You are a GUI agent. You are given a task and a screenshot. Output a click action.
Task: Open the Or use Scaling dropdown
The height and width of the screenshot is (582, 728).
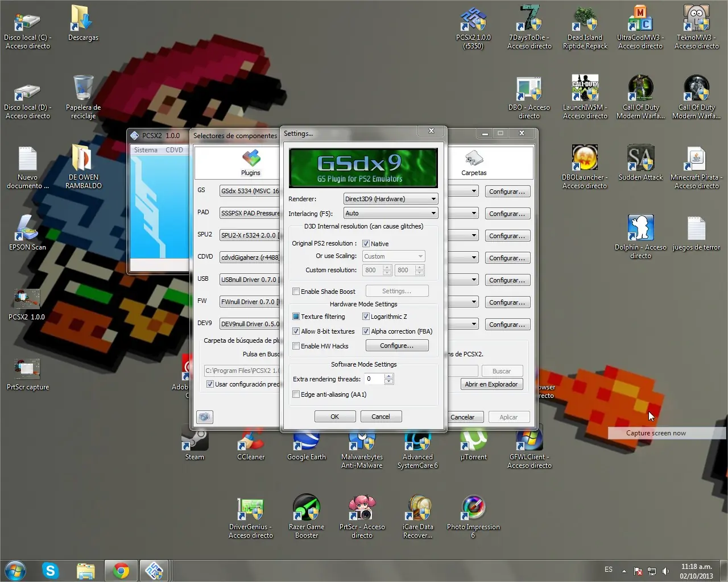tap(394, 256)
